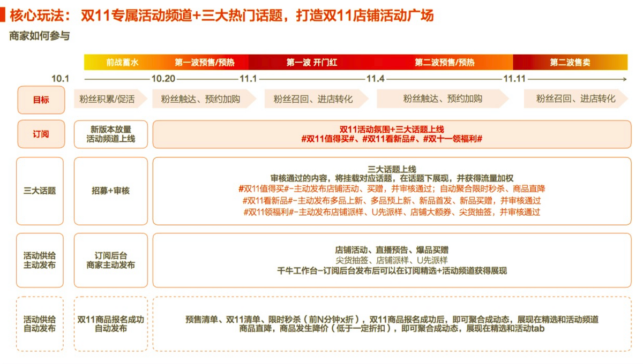The height and width of the screenshot is (364, 643).
Task: Click the #双11看新品#-主动发布多品上新 line
Action: click(x=392, y=201)
